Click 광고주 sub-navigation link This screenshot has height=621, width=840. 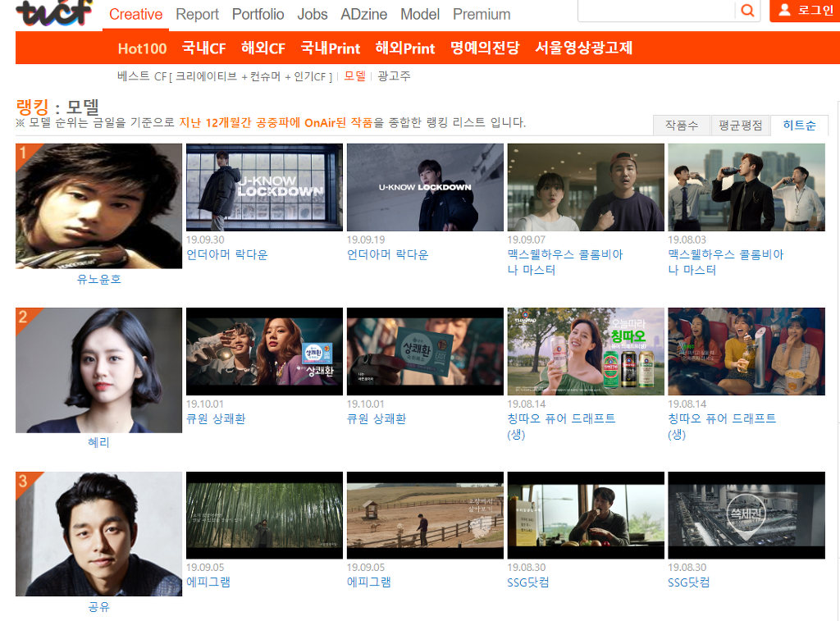click(x=394, y=76)
